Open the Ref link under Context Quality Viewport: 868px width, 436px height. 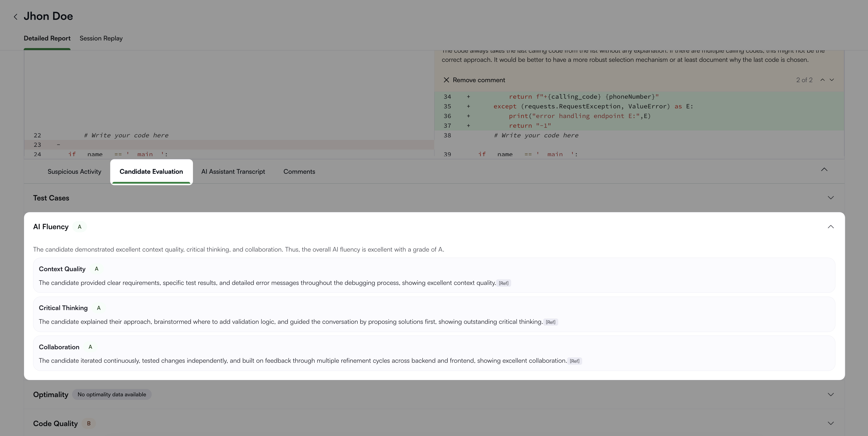pyautogui.click(x=503, y=283)
